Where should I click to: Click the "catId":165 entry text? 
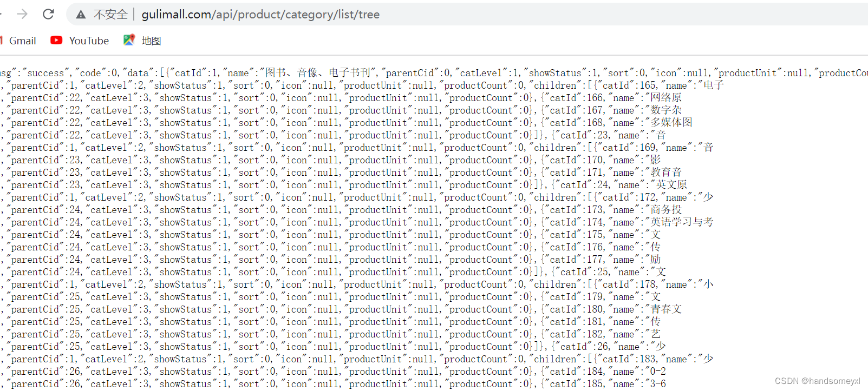point(626,85)
